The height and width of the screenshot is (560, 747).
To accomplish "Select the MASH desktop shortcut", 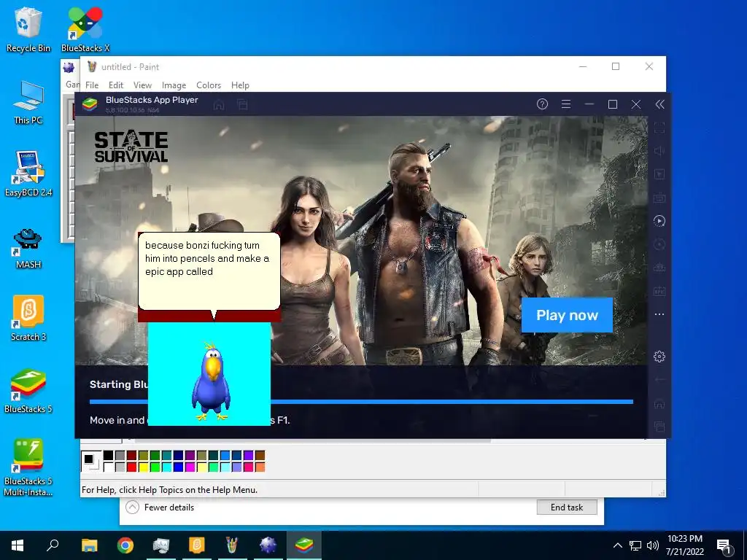I will pos(28,248).
